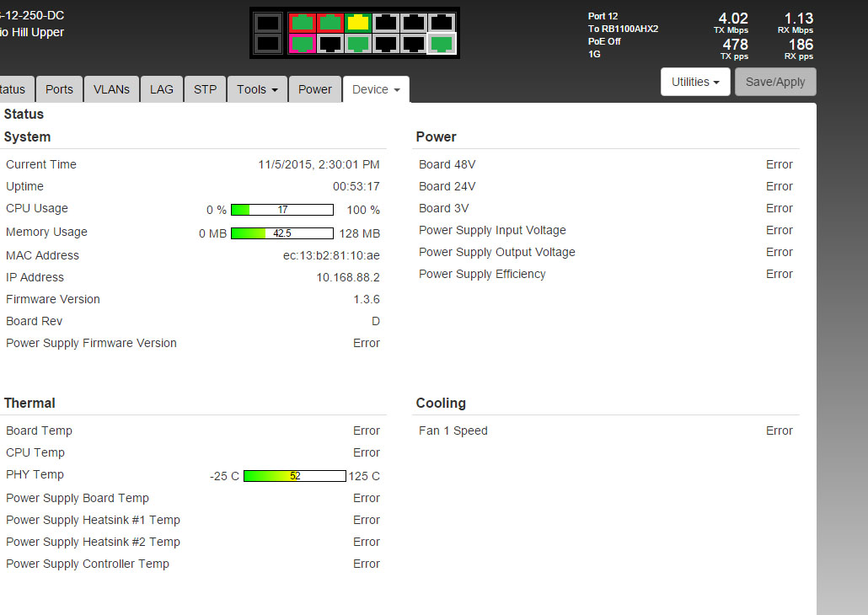Click the gray-bordered green port in the bottom row middle

[358, 43]
